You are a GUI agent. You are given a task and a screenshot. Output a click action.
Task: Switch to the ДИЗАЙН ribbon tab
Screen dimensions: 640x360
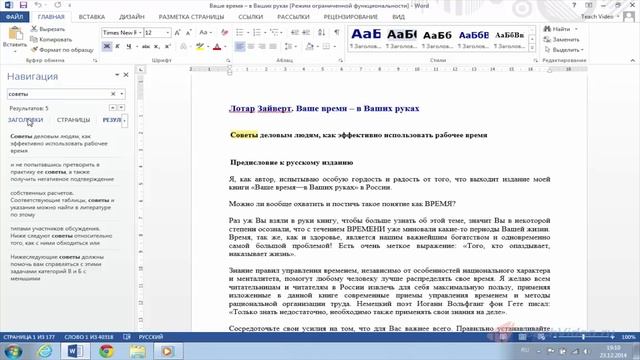(x=132, y=17)
